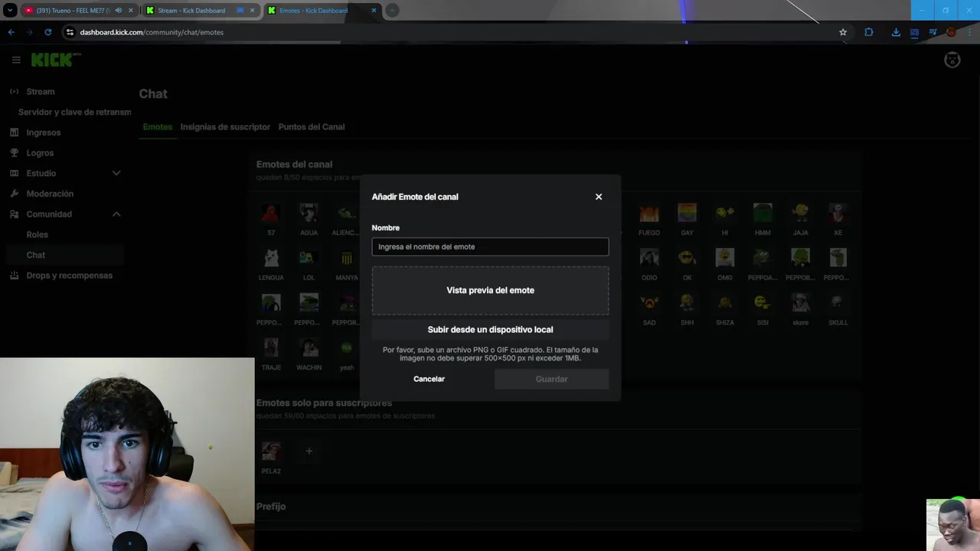Screen dimensions: 980x551
Task: Open the profile avatar menu
Action: [952, 60]
